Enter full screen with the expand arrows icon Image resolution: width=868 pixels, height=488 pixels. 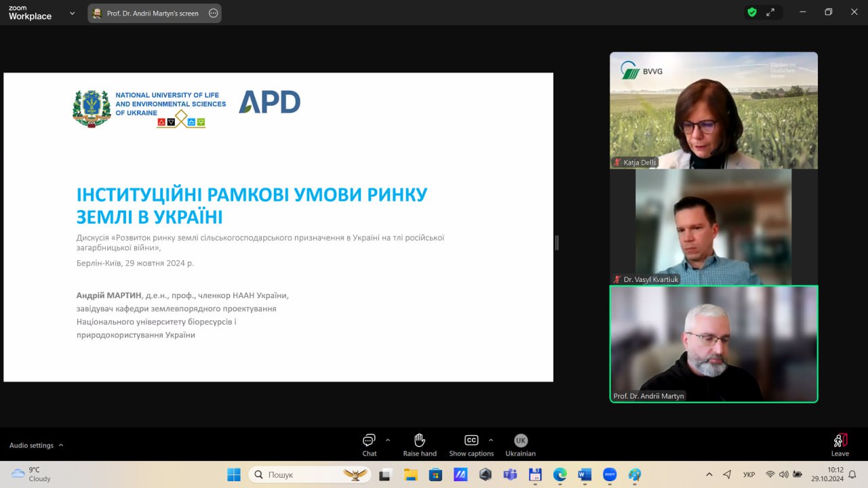click(770, 12)
